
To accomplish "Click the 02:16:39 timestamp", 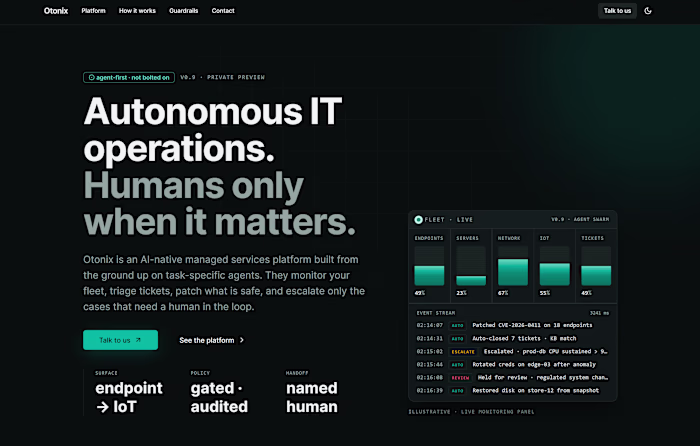I will (429, 391).
